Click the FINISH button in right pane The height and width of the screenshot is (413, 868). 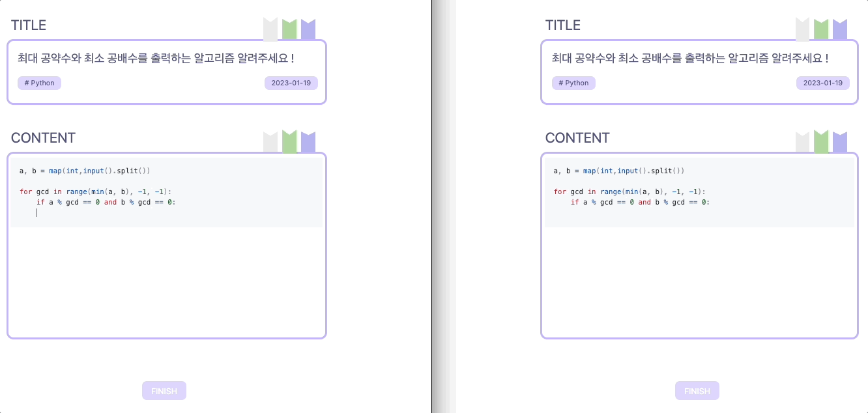click(x=697, y=391)
